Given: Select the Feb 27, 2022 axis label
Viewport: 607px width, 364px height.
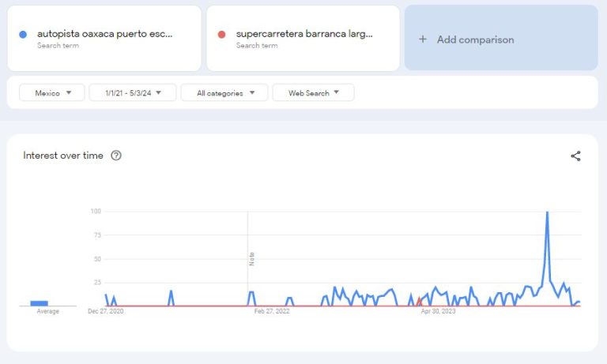Looking at the screenshot, I should (x=272, y=312).
